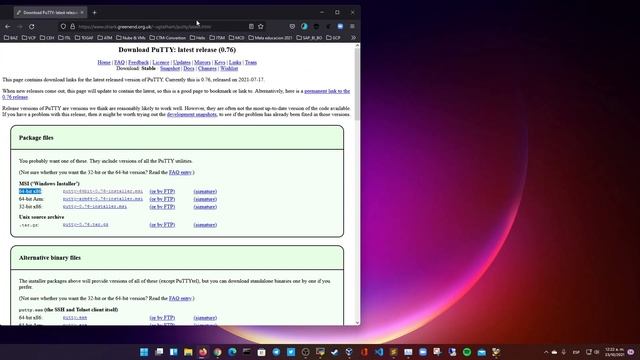Image resolution: width=640 pixels, height=360 pixels.
Task: Open the Feedback page link
Action: [x=138, y=62]
